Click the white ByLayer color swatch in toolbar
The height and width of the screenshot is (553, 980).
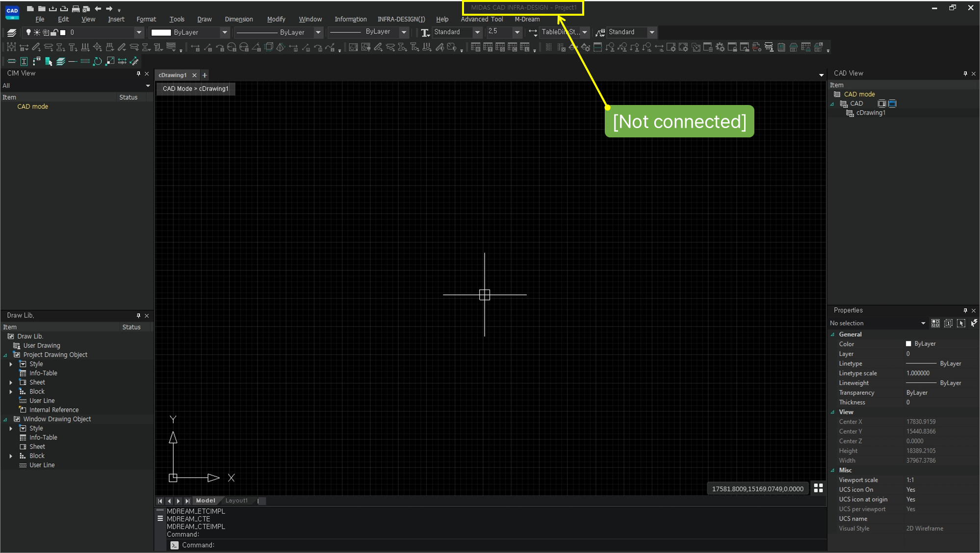tap(161, 32)
